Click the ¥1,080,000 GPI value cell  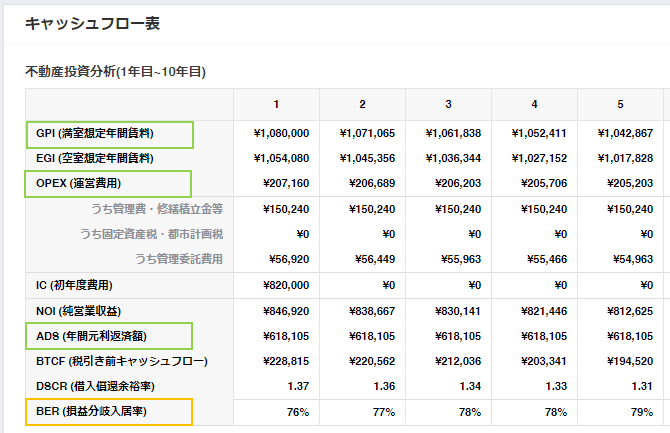pos(282,133)
